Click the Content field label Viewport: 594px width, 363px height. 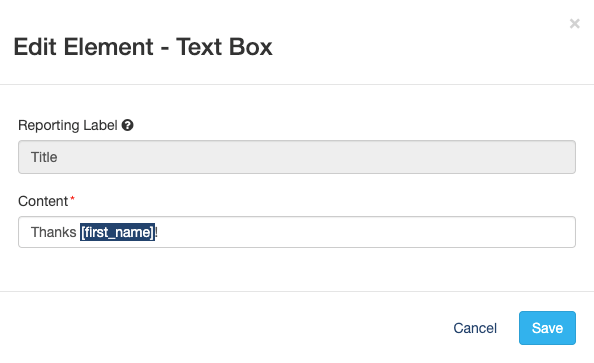[43, 201]
